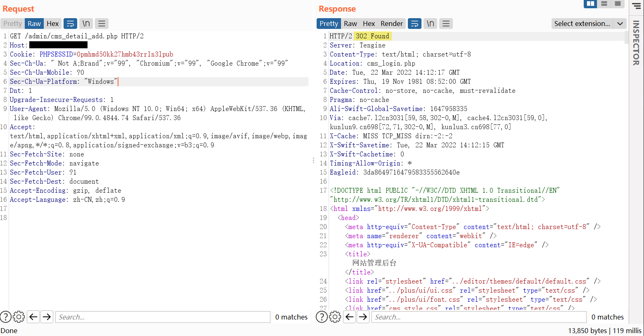This screenshot has height=336, width=644.
Task: Toggle word wrap icon in Request toolbar
Action: point(70,24)
